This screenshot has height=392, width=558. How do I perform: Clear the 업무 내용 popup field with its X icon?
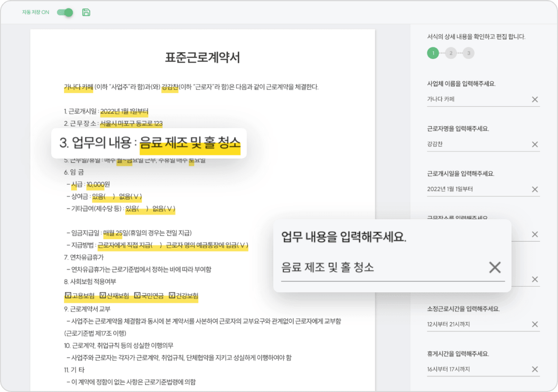pos(495,268)
